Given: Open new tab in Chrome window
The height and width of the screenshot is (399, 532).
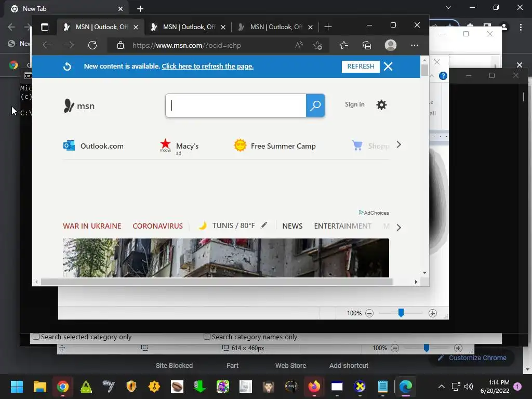Looking at the screenshot, I should coord(140,9).
